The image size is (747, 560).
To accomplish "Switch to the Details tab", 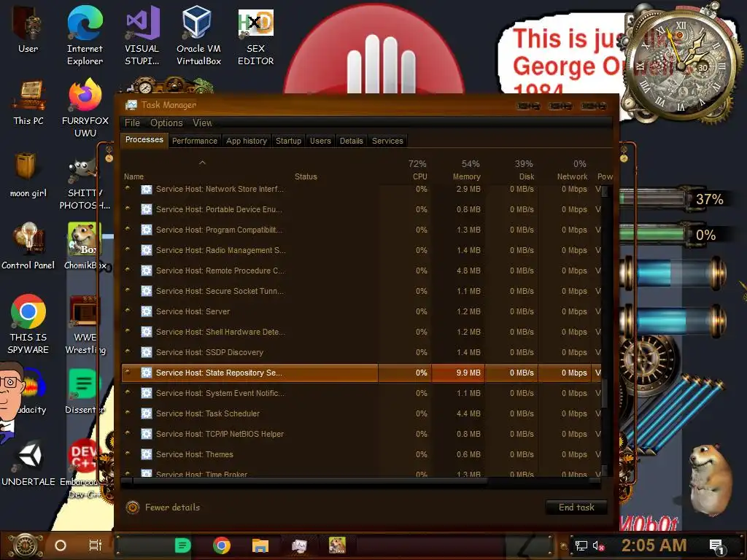I will pos(351,141).
